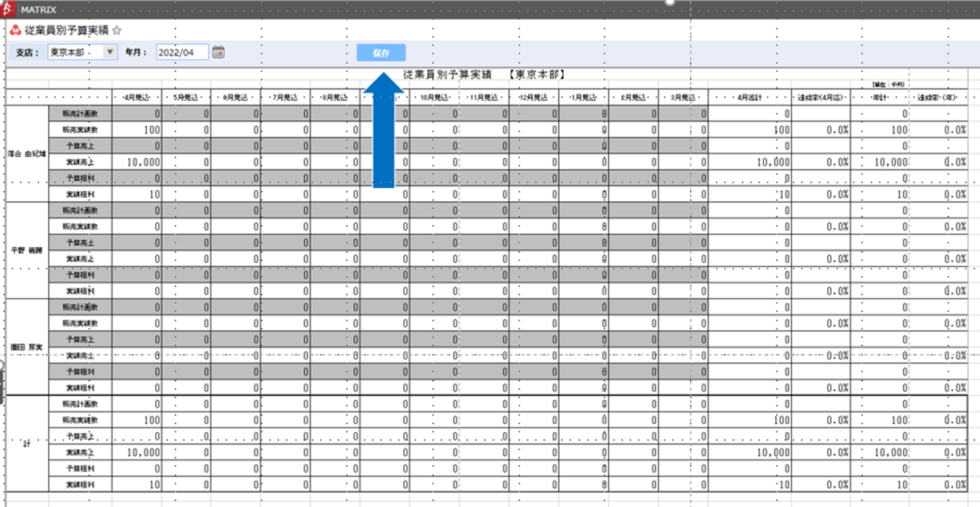Select the 4月見込 column header
The image size is (980, 507).
[136, 97]
